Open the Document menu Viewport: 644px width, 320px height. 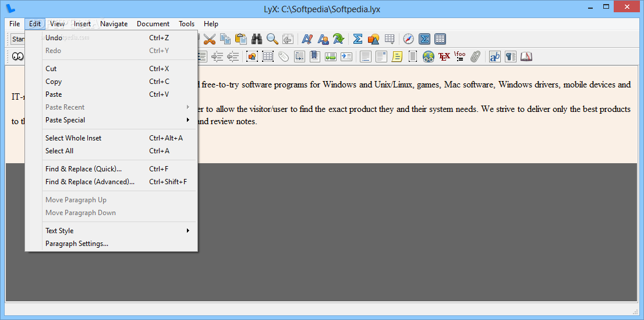click(x=153, y=24)
